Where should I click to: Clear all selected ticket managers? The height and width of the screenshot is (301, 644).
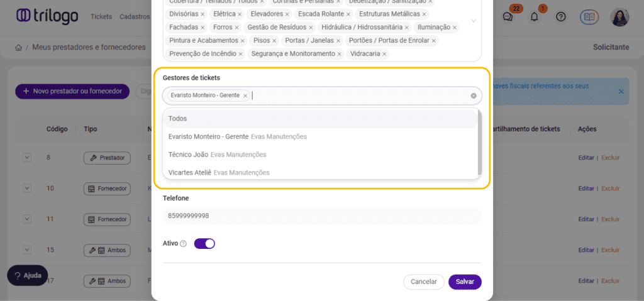[x=474, y=96]
